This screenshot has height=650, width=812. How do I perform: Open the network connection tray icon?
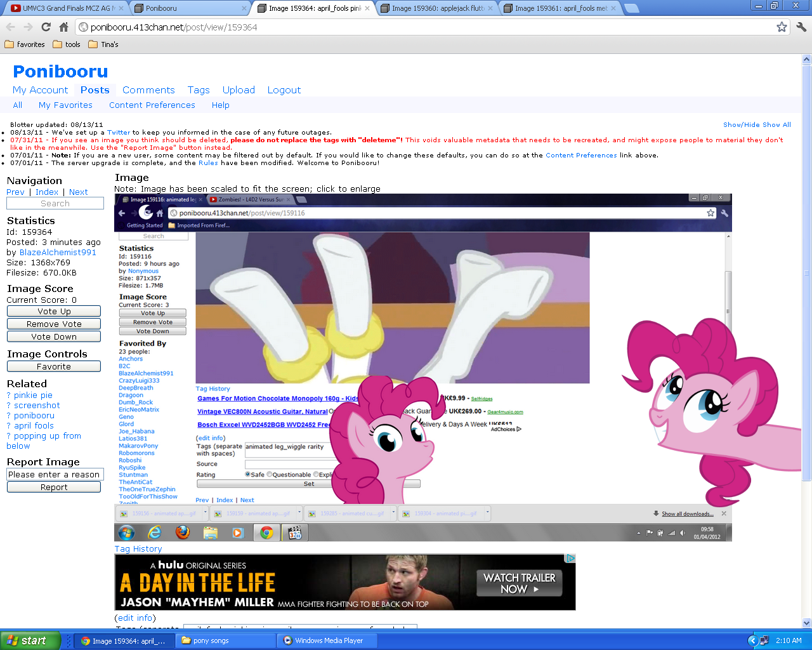764,640
